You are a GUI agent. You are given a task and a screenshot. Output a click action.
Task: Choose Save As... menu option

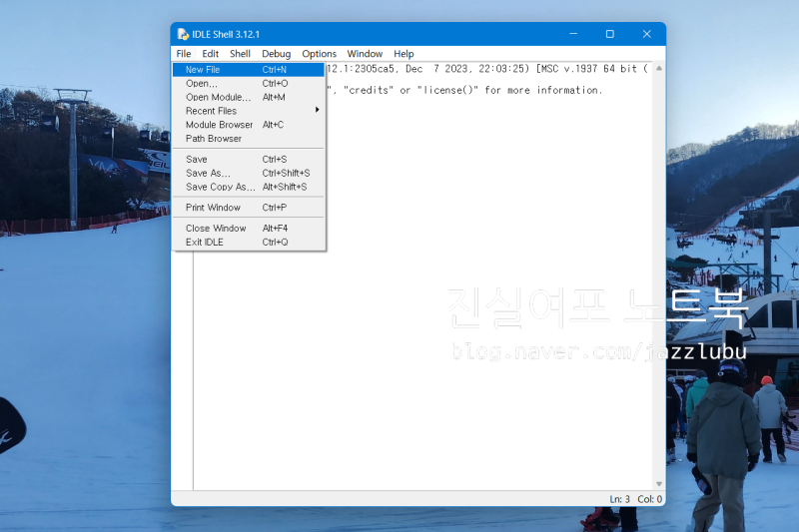coord(208,174)
